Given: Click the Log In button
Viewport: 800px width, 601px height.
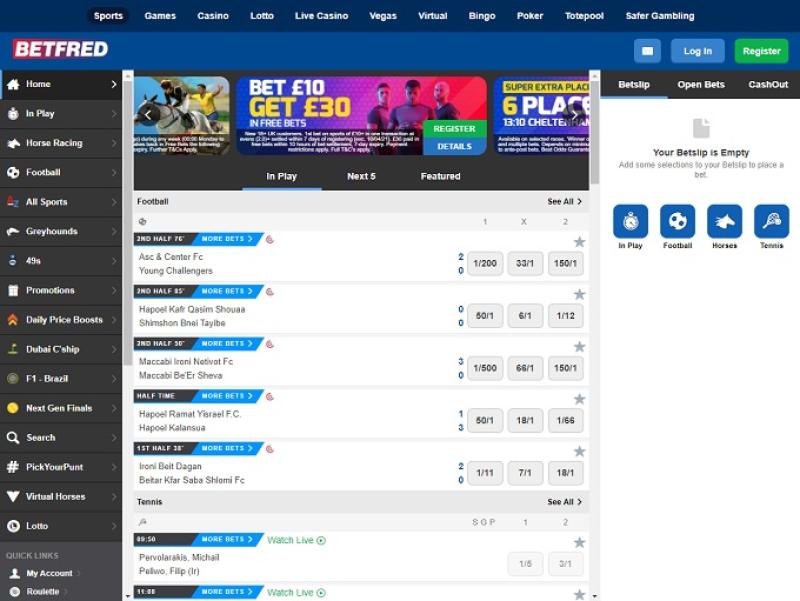Looking at the screenshot, I should (x=697, y=51).
